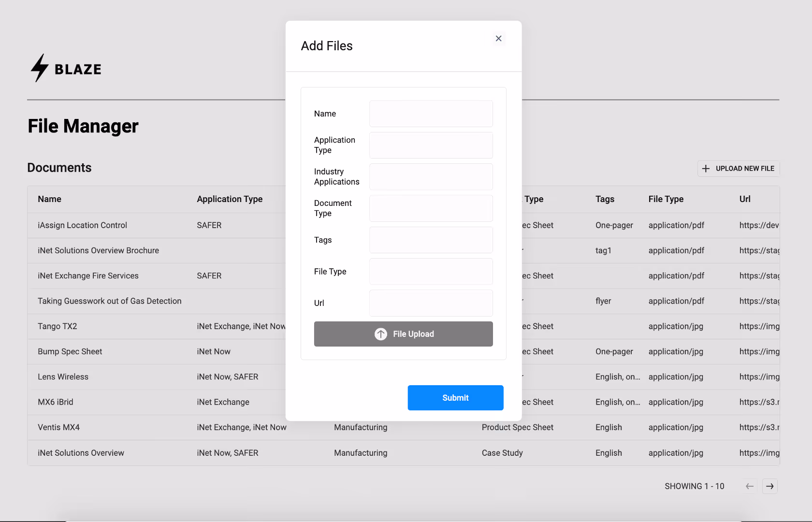Click the upload arrow icon in File Upload

pyautogui.click(x=380, y=334)
